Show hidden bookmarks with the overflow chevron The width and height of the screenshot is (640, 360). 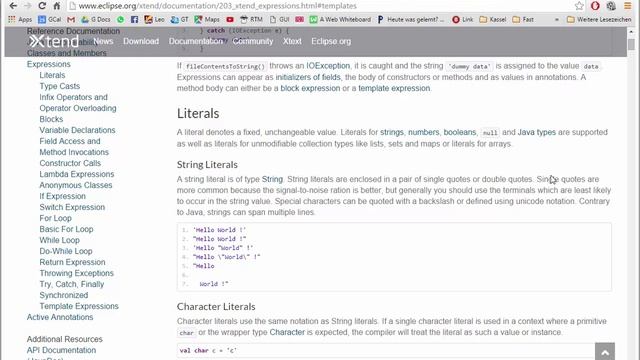[557, 19]
